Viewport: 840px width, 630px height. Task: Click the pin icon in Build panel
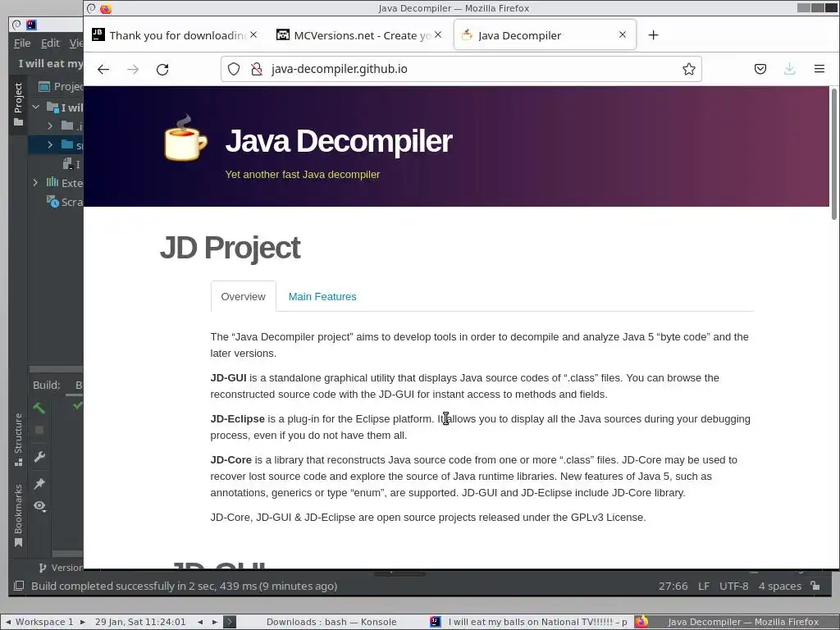tap(39, 484)
